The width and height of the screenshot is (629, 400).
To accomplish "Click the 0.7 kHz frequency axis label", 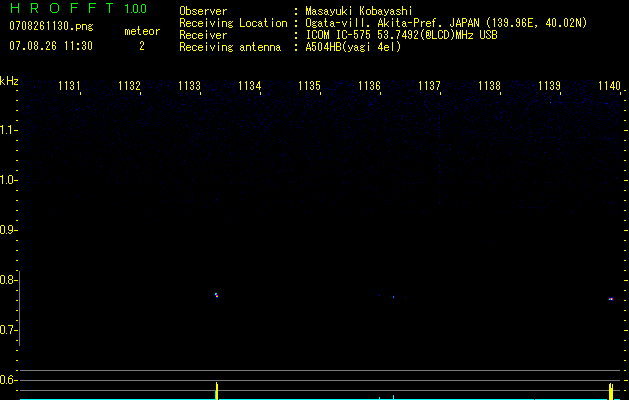I will coord(8,330).
